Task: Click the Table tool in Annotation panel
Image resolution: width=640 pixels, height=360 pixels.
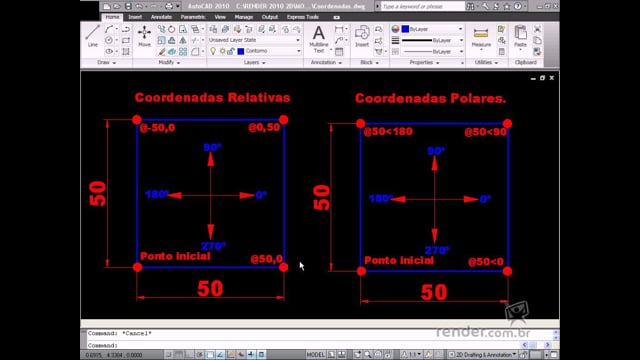Action: point(339,51)
